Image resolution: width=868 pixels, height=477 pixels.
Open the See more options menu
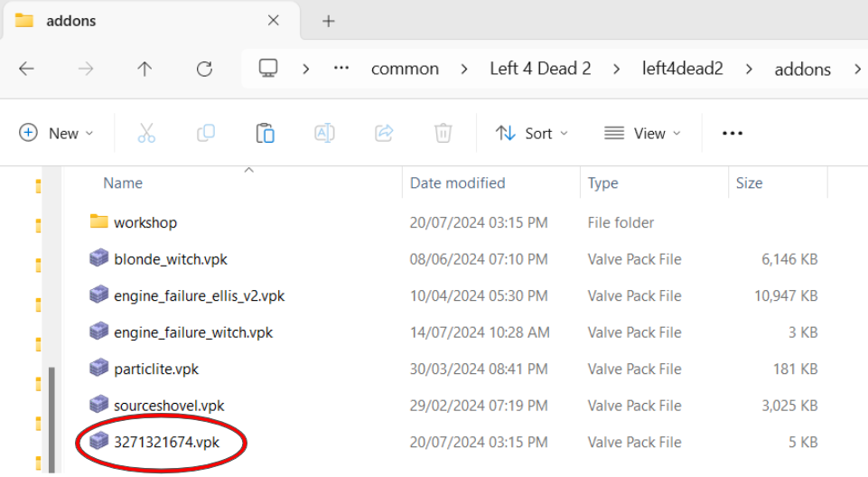733,134
